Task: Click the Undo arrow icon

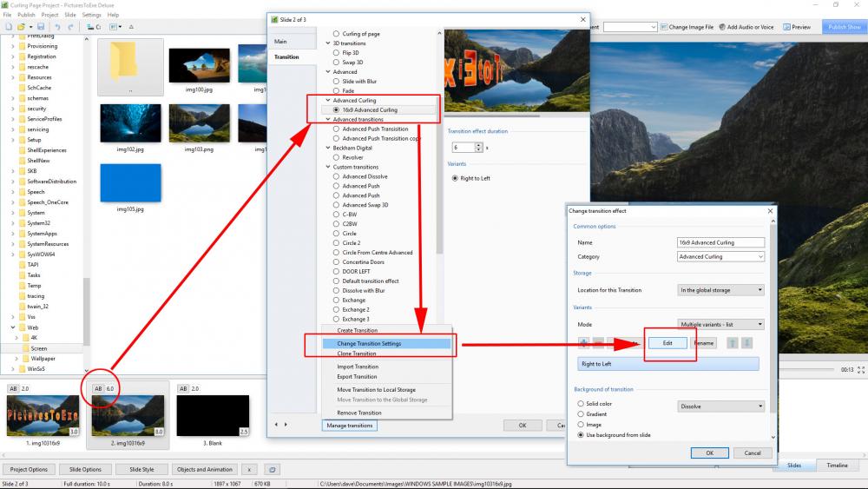Action: click(x=56, y=27)
